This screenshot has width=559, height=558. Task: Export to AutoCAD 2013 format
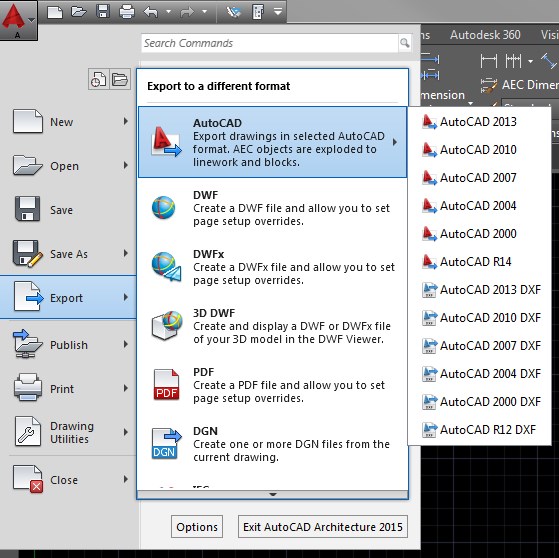point(479,122)
